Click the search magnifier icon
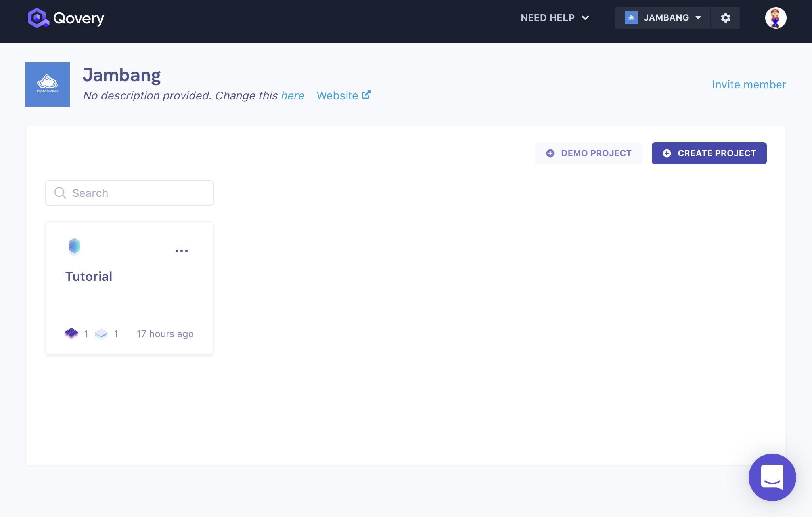The width and height of the screenshot is (812, 517). [x=60, y=193]
